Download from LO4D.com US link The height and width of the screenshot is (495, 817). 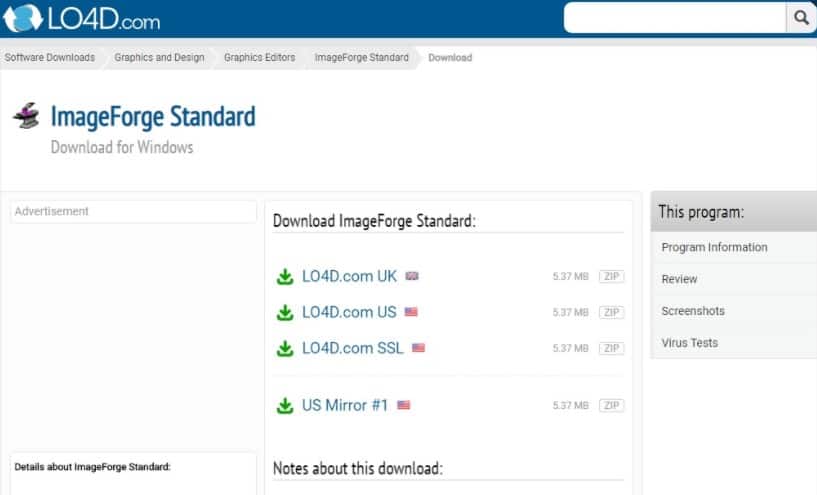pos(349,312)
